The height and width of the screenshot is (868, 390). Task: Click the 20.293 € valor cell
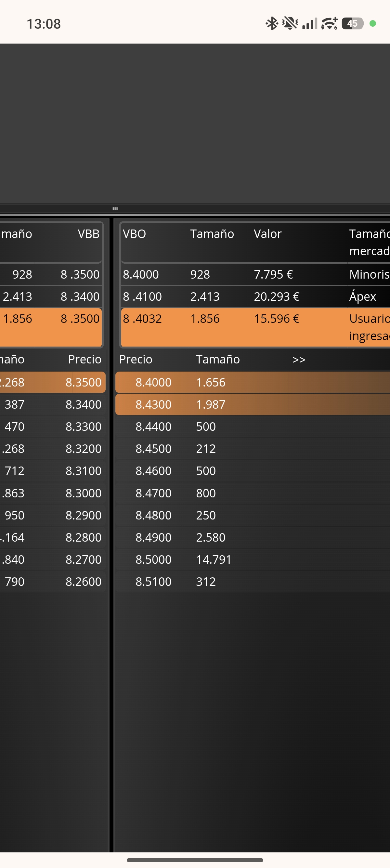(x=277, y=296)
